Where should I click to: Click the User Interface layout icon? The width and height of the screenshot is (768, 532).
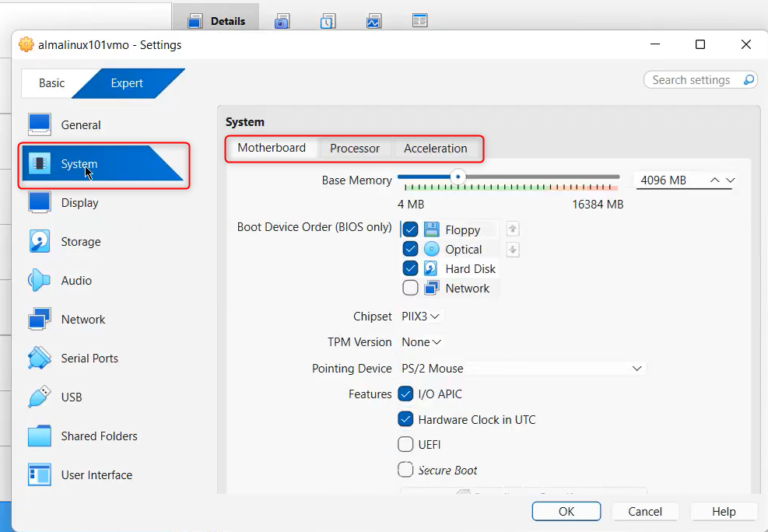[x=40, y=474]
